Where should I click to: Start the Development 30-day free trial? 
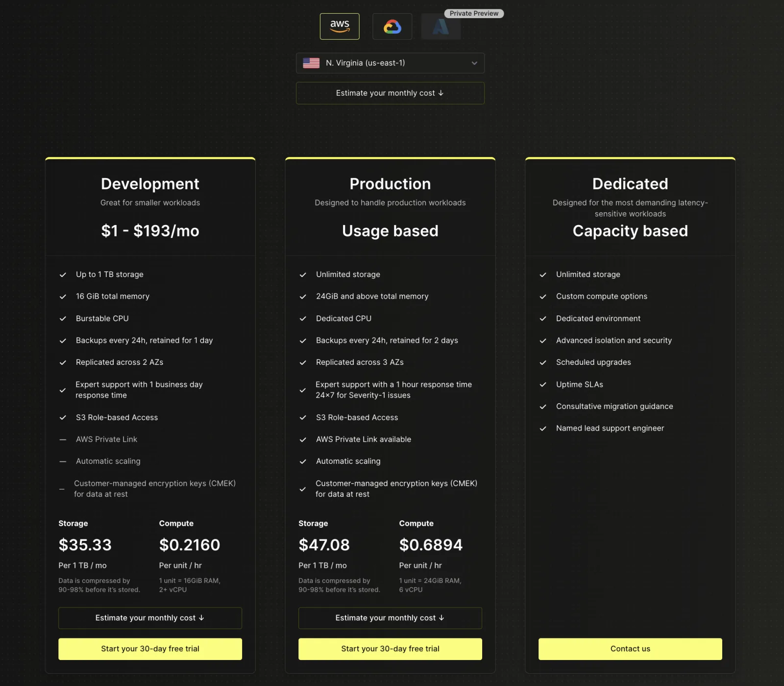pos(150,649)
